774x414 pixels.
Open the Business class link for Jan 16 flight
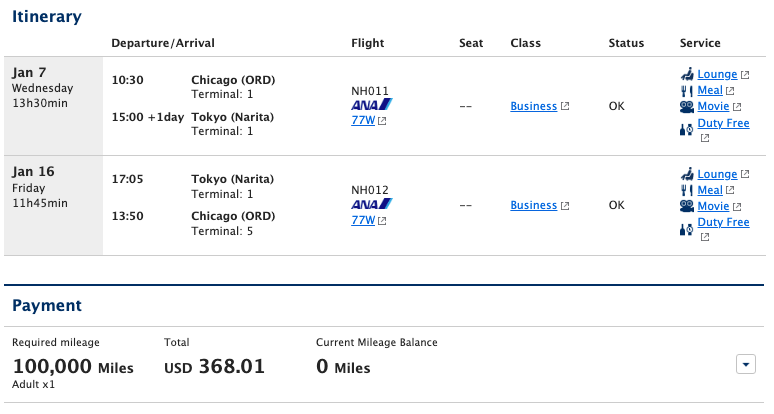coord(533,205)
